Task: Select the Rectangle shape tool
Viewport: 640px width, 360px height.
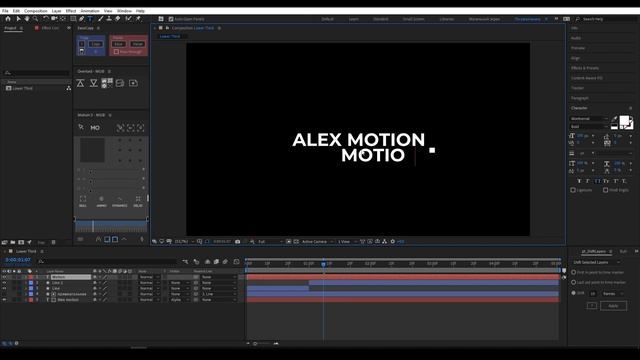Action: point(73,19)
